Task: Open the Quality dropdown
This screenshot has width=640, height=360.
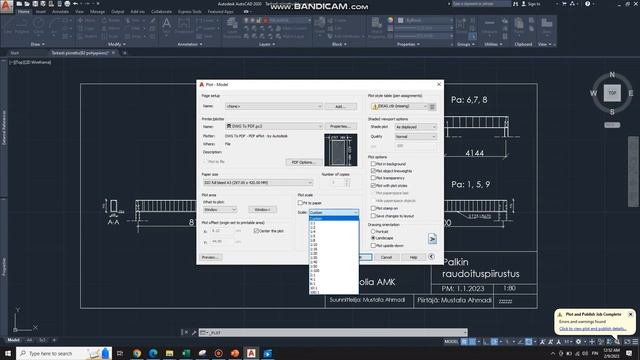Action: [x=416, y=137]
